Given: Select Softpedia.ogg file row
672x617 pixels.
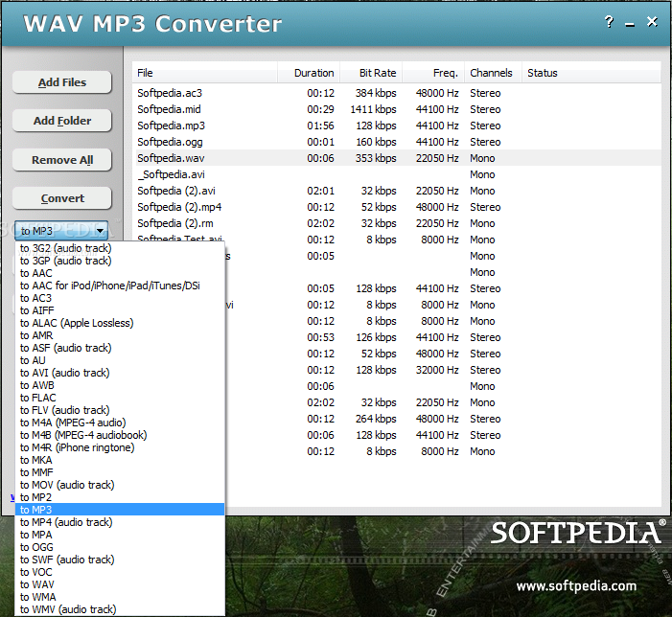Looking at the screenshot, I should coord(399,142).
